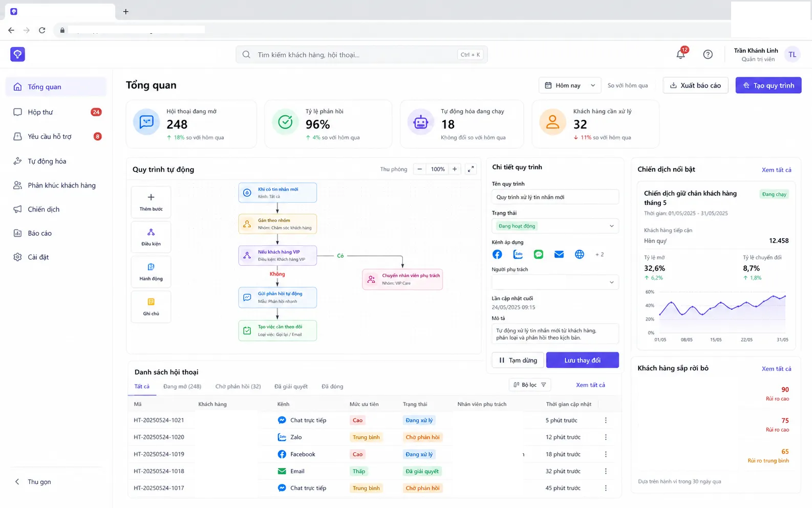
Task: Click the browser reload icon
Action: point(42,30)
